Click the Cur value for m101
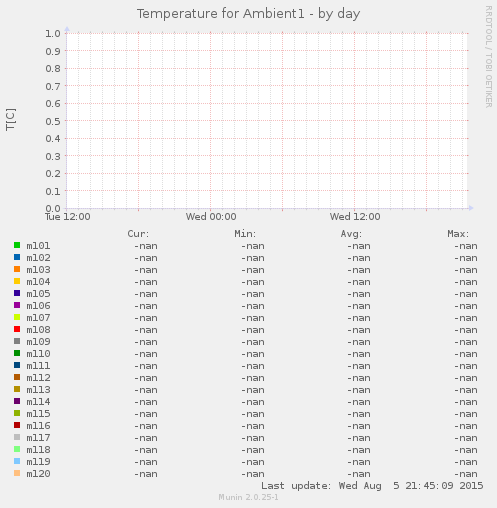Viewport: 497px width, 508px height. click(x=146, y=246)
